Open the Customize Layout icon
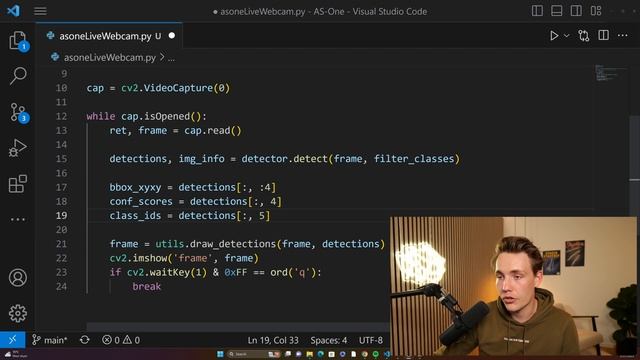The height and width of the screenshot is (360, 640). tap(596, 11)
